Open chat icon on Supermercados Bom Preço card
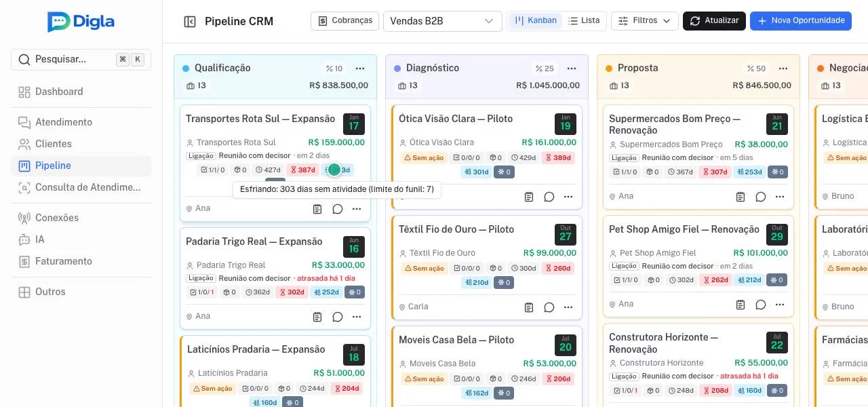This screenshot has height=407, width=868. pos(761,197)
